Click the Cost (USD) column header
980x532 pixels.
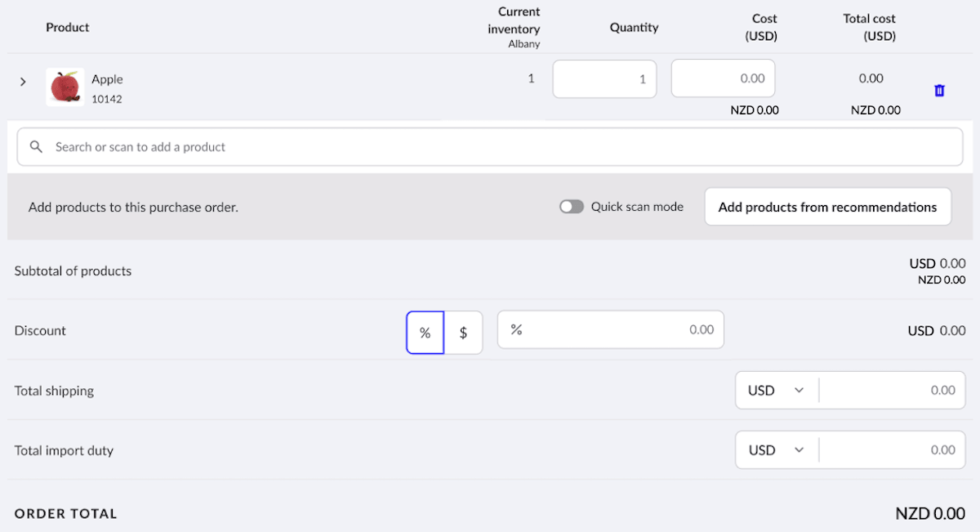coord(761,27)
